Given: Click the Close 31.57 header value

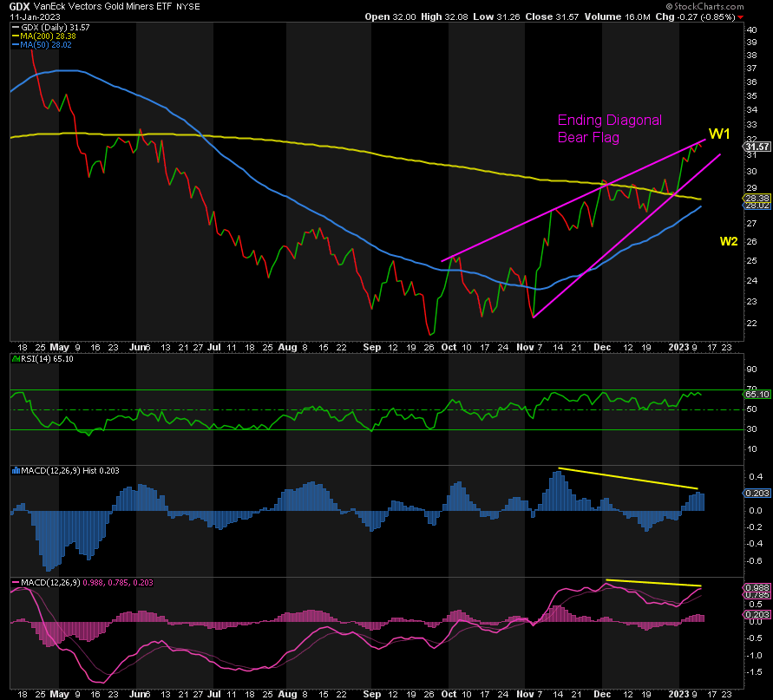Looking at the screenshot, I should pos(552,16).
